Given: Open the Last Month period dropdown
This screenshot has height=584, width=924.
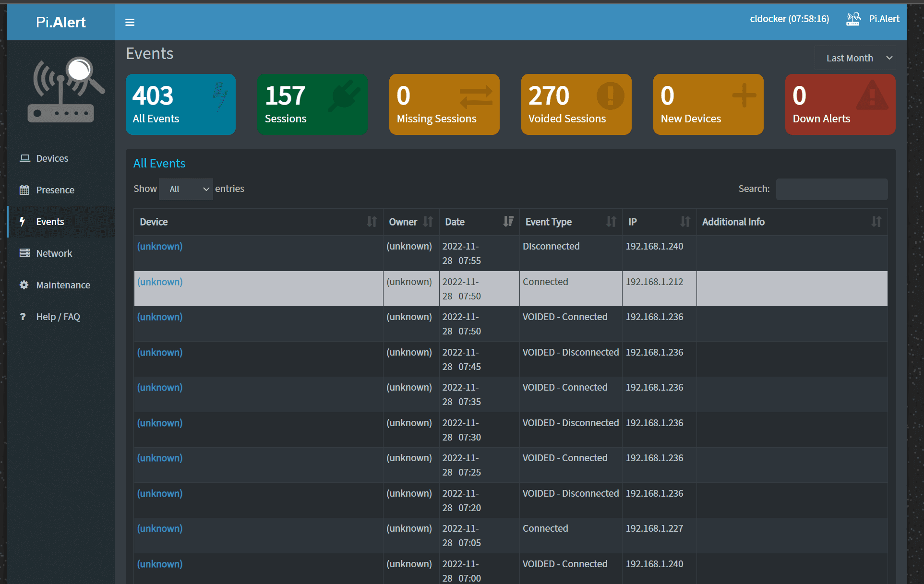Looking at the screenshot, I should pyautogui.click(x=855, y=58).
